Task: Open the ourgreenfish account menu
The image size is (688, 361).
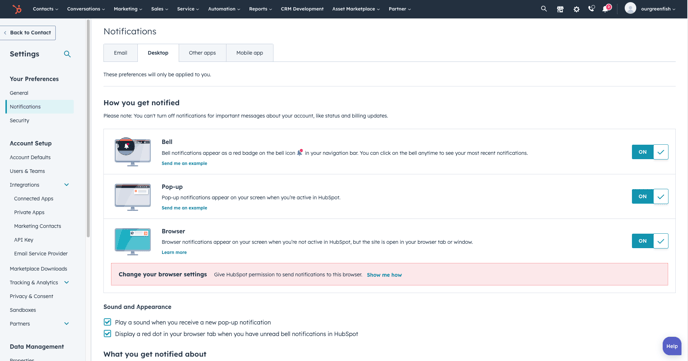Action: click(658, 9)
